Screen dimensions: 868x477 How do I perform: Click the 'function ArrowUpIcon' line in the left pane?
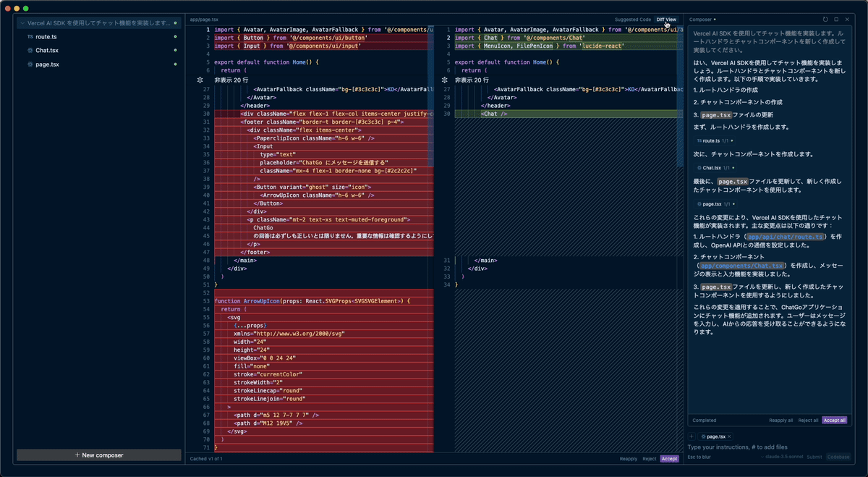(312, 300)
